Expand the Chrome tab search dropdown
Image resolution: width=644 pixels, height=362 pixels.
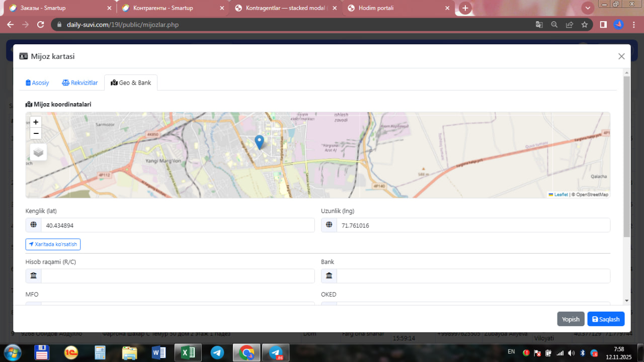tap(587, 8)
